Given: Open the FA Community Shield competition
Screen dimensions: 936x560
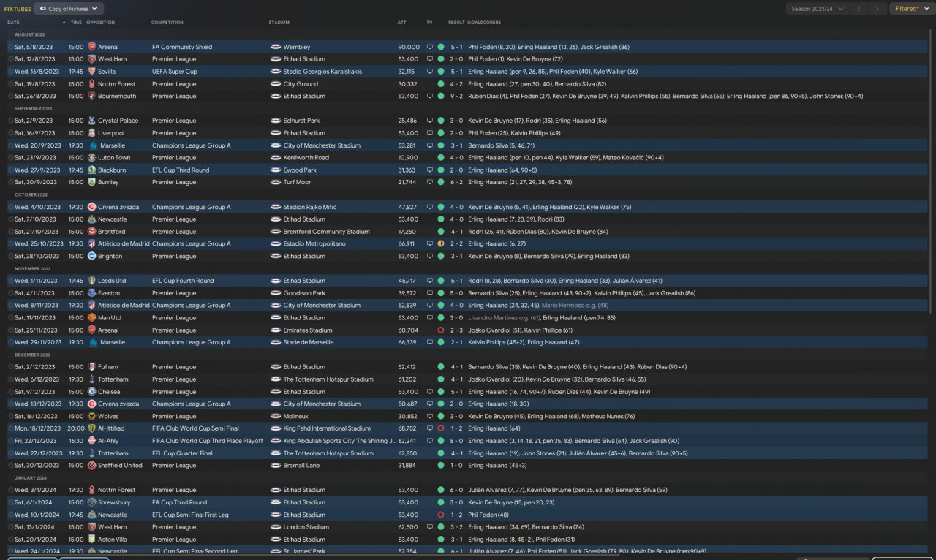Looking at the screenshot, I should coord(182,47).
